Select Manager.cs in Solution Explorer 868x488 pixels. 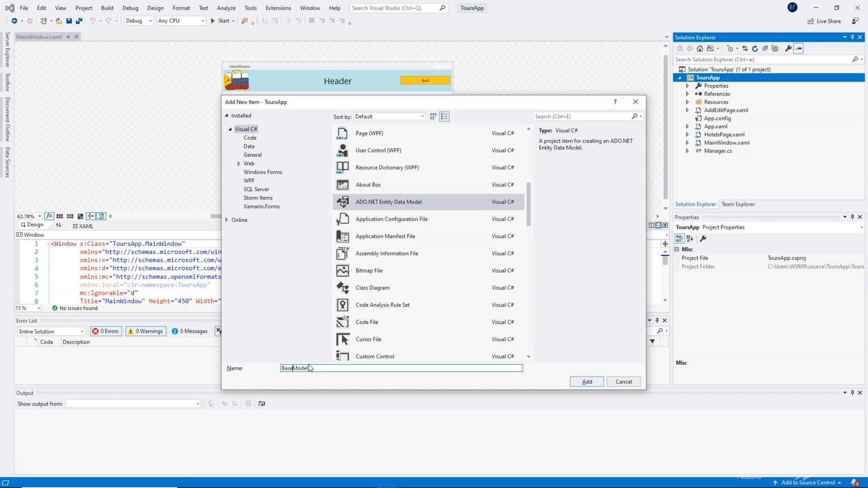tap(718, 151)
